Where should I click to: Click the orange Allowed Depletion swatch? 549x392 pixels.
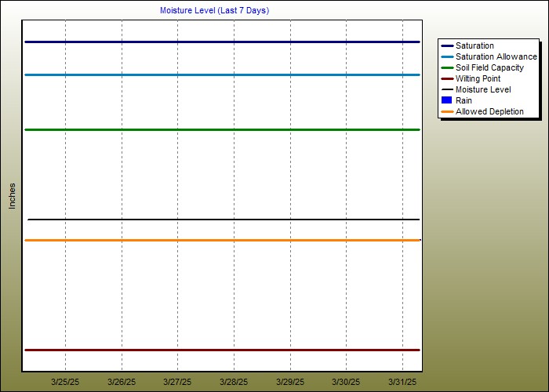(x=447, y=111)
